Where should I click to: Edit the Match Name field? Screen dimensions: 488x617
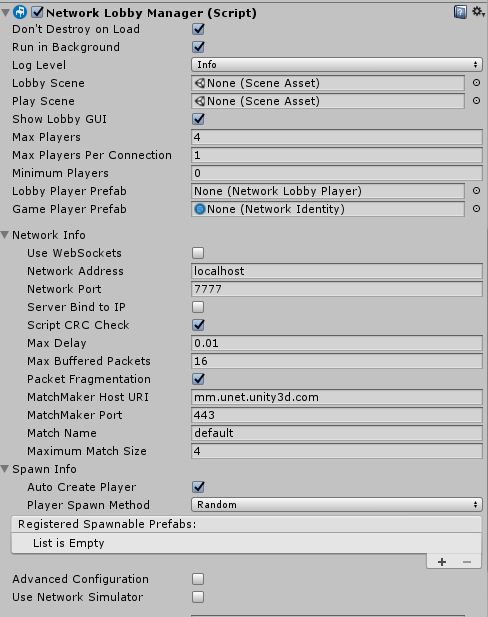tap(337, 433)
